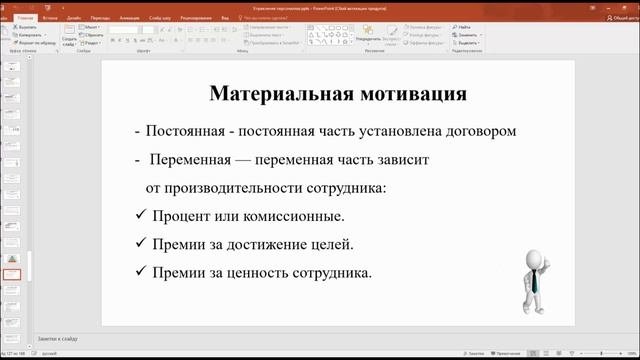Click Сбросить (Reset) slide button

click(x=91, y=35)
